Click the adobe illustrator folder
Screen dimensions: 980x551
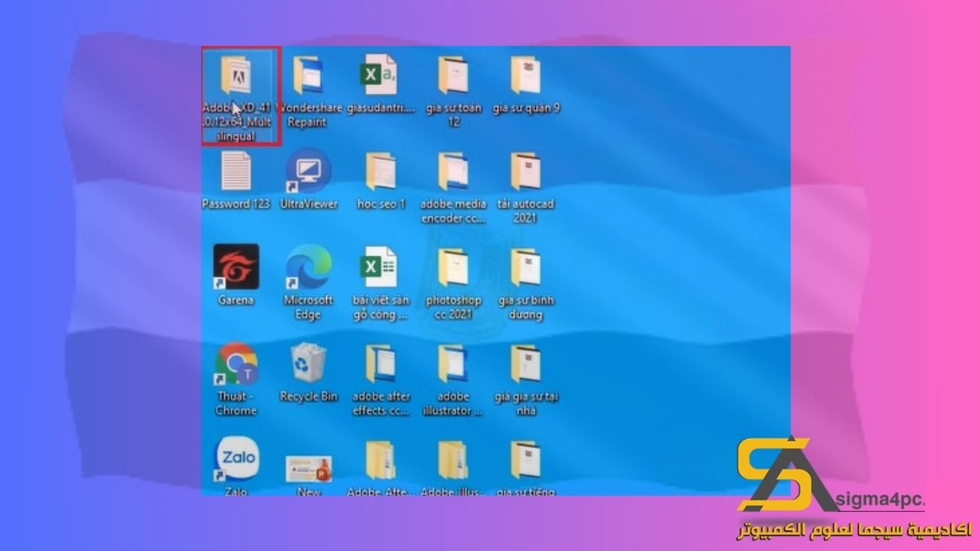pyautogui.click(x=453, y=364)
